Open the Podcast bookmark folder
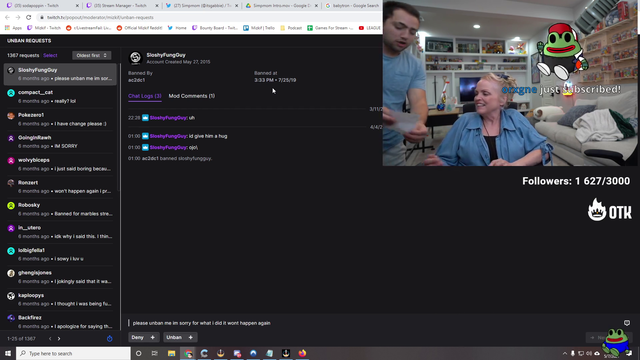Screen dimensions: 640x360 [x=291, y=28]
